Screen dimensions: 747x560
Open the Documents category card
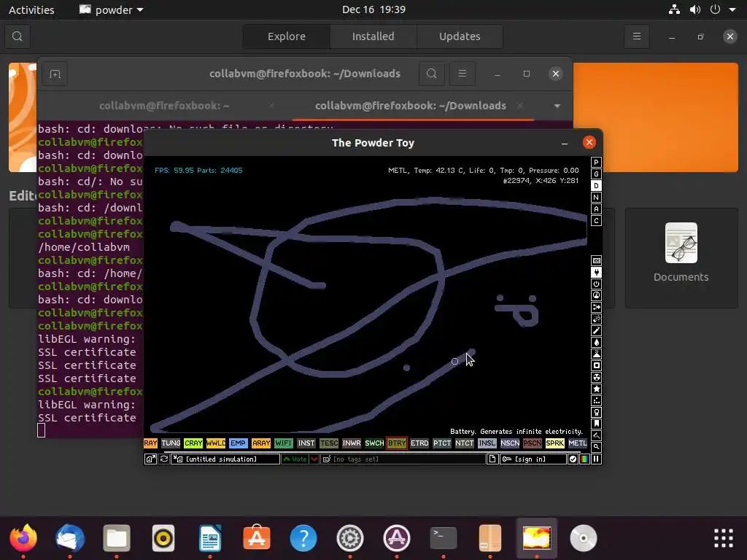(x=681, y=257)
